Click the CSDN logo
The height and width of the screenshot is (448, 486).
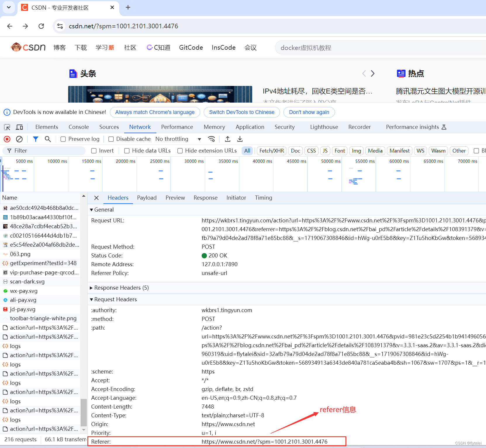28,47
